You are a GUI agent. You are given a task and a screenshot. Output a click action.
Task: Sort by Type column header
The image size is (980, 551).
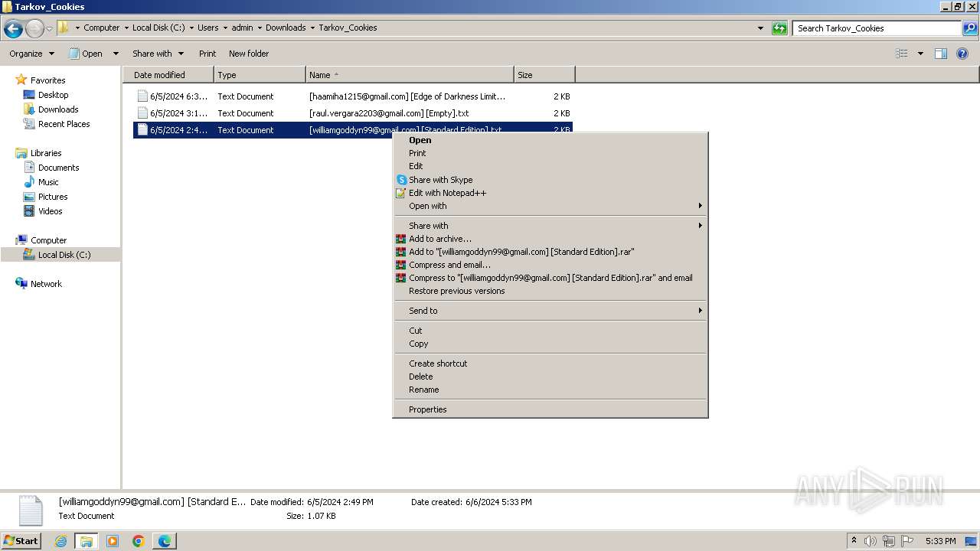pyautogui.click(x=260, y=75)
